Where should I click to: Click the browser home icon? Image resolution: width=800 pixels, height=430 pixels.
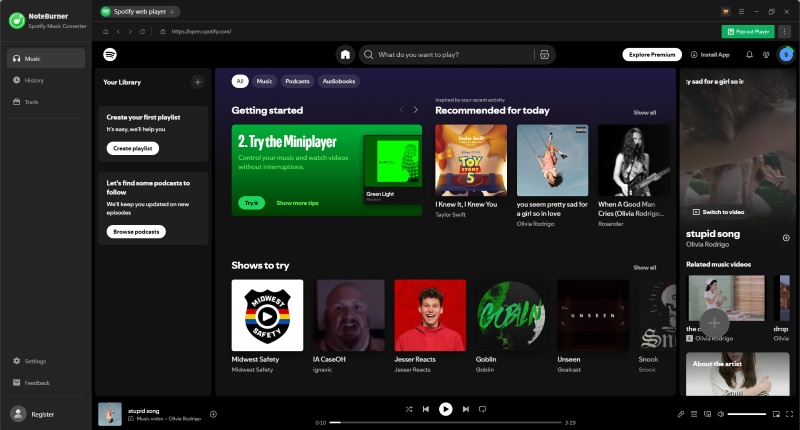point(106,32)
